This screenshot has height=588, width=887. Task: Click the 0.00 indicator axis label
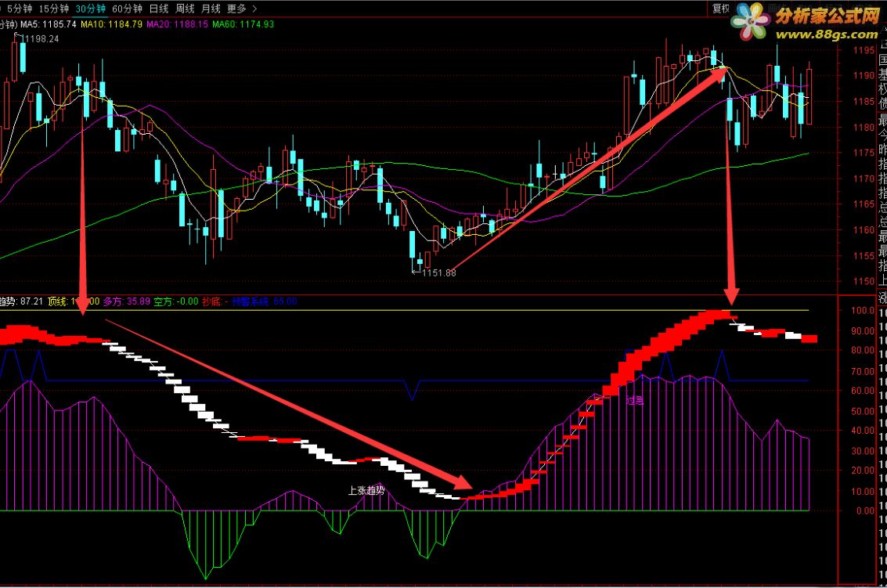pos(866,510)
